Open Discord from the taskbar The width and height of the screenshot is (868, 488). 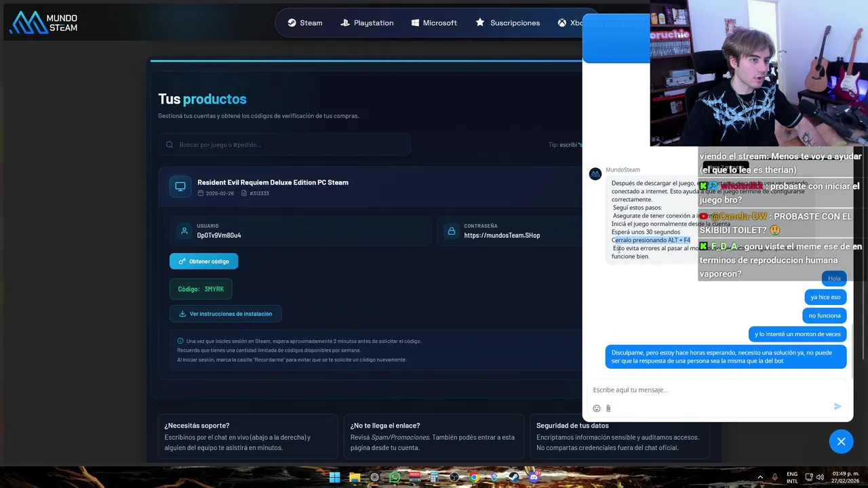534,477
